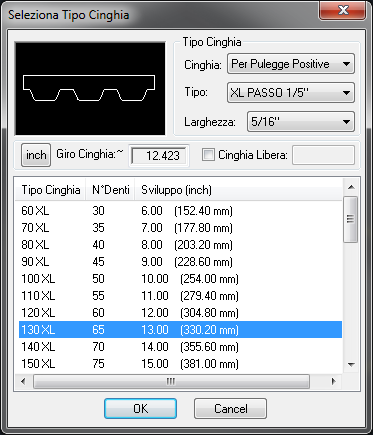Screen dimensions: 373x435
Task: Sort by N°Denti column header
Action: point(110,190)
